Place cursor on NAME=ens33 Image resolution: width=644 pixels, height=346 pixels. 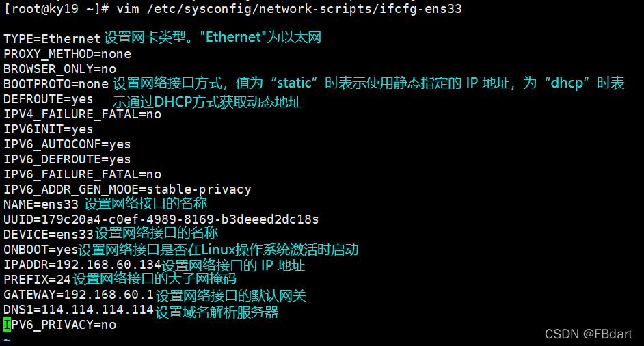(x=41, y=204)
